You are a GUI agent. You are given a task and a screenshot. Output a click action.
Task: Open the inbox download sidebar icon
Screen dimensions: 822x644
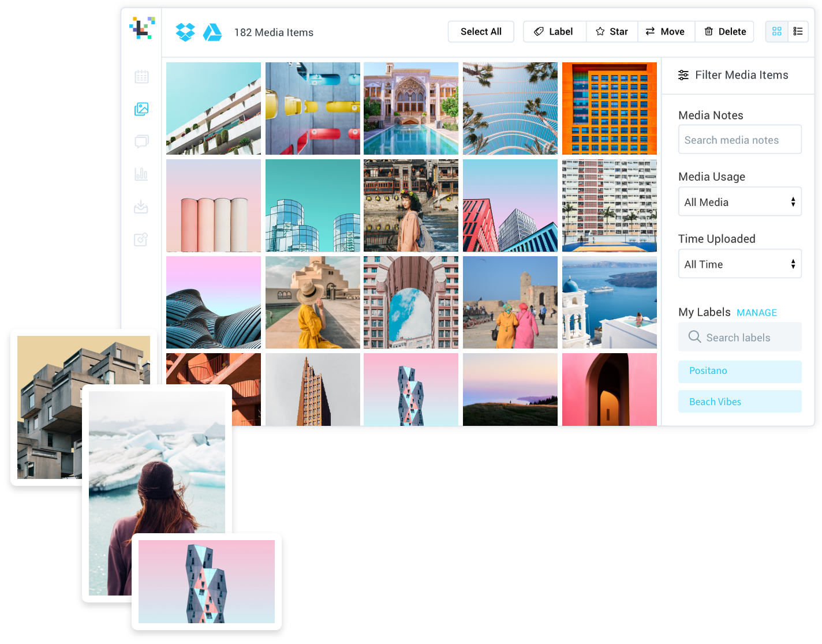(x=141, y=207)
